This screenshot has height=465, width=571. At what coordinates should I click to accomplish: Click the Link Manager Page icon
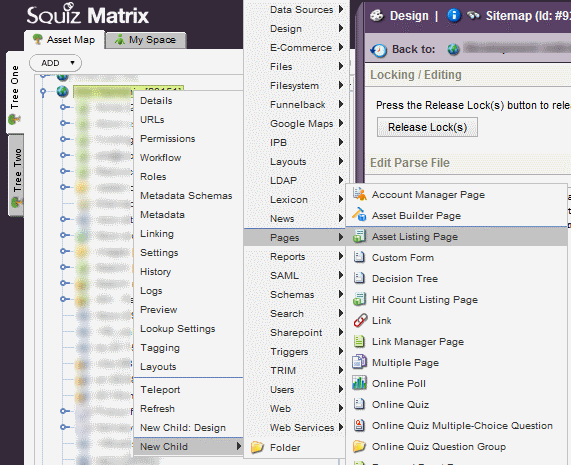359,341
